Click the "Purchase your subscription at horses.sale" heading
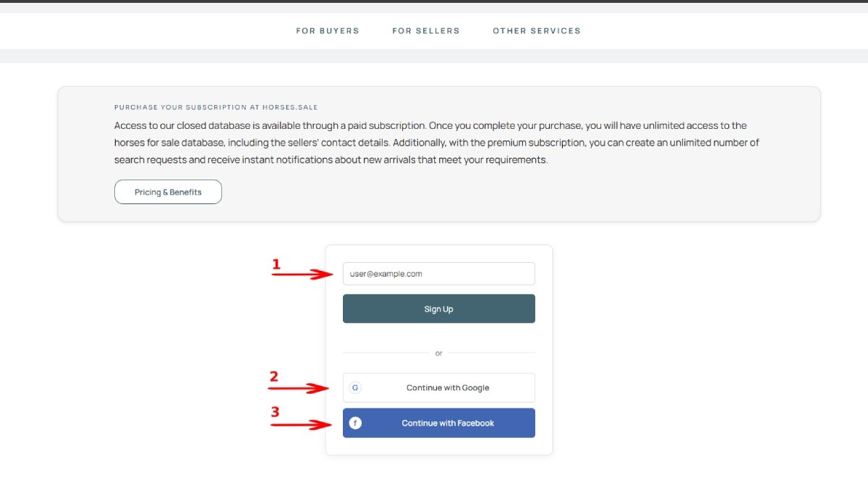The width and height of the screenshot is (868, 480). (216, 107)
